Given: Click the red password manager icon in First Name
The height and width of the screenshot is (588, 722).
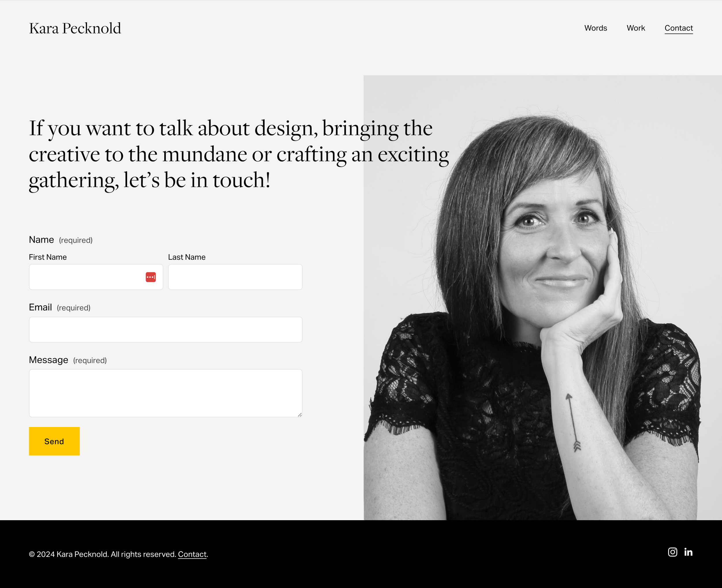Looking at the screenshot, I should (x=151, y=277).
